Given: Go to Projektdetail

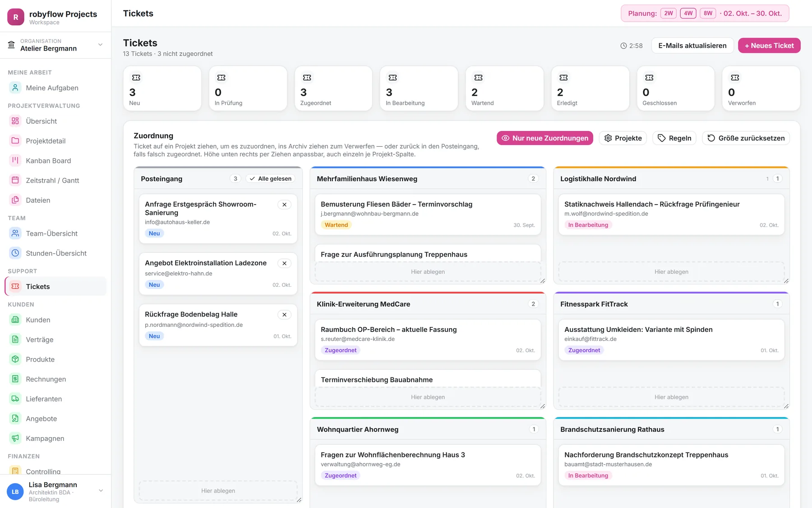Looking at the screenshot, I should tap(55, 141).
